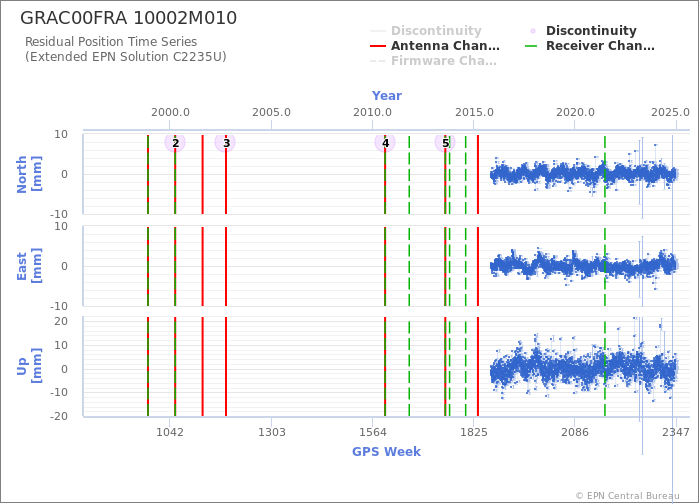Click the 1825 GPS week tick label

pyautogui.click(x=474, y=432)
